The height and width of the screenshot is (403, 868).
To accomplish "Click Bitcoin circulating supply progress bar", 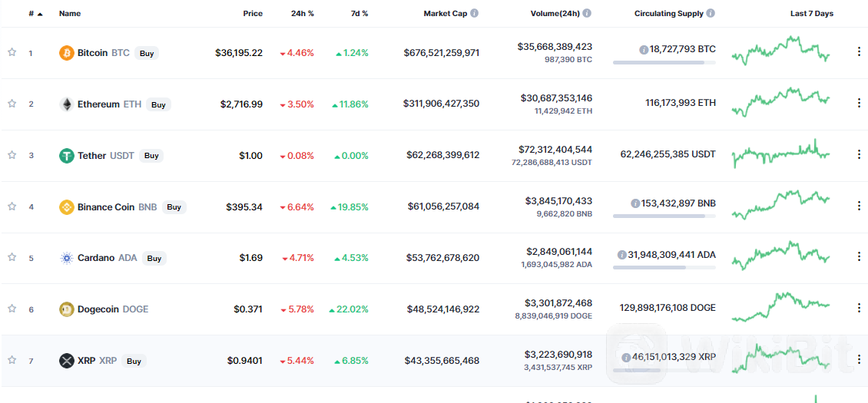I will (664, 62).
